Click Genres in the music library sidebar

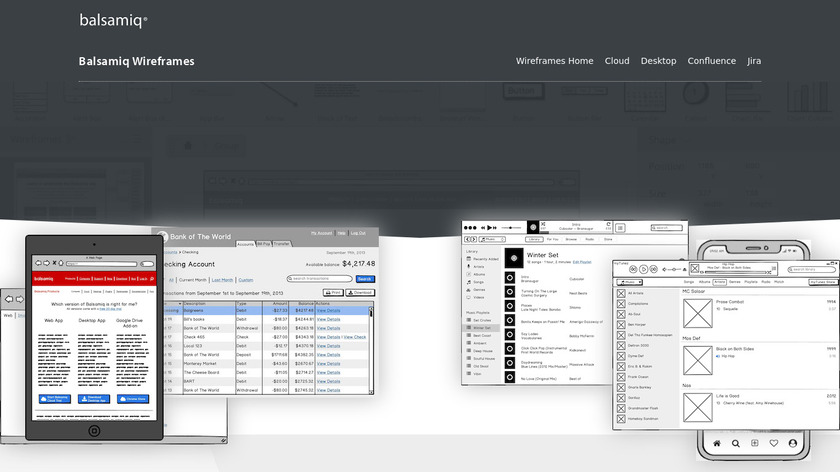475,290
